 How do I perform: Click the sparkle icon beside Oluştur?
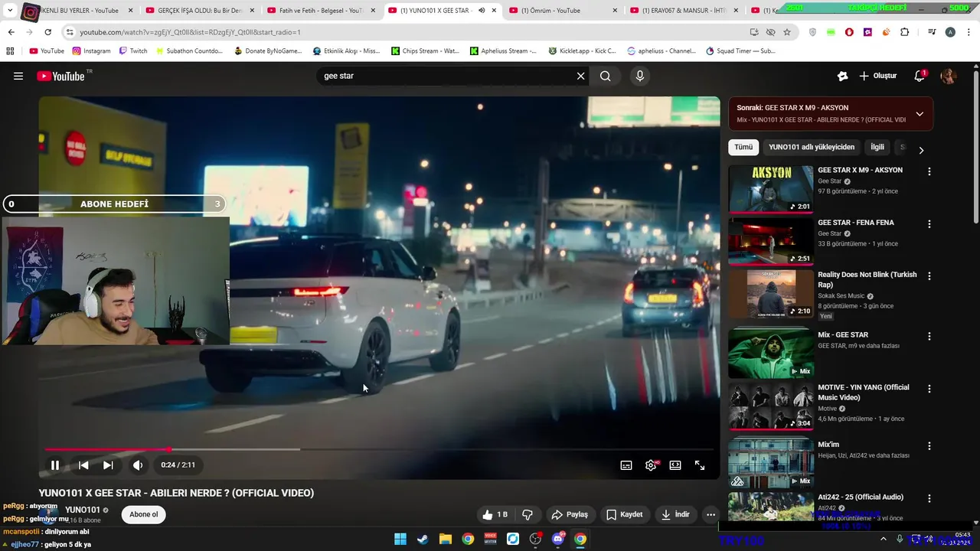[842, 76]
